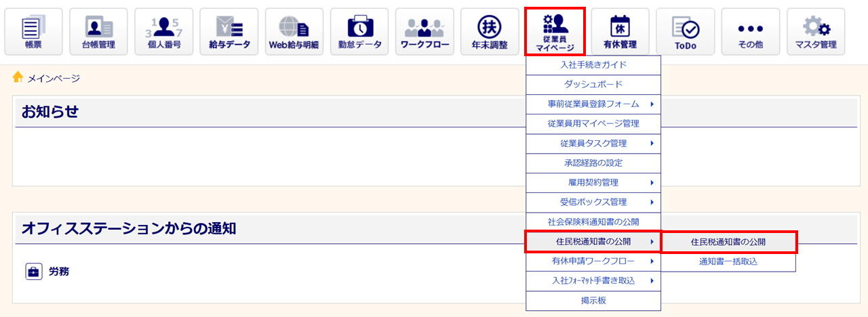The image size is (868, 317).
Task: Open その他 three-dots icon
Action: (x=749, y=32)
